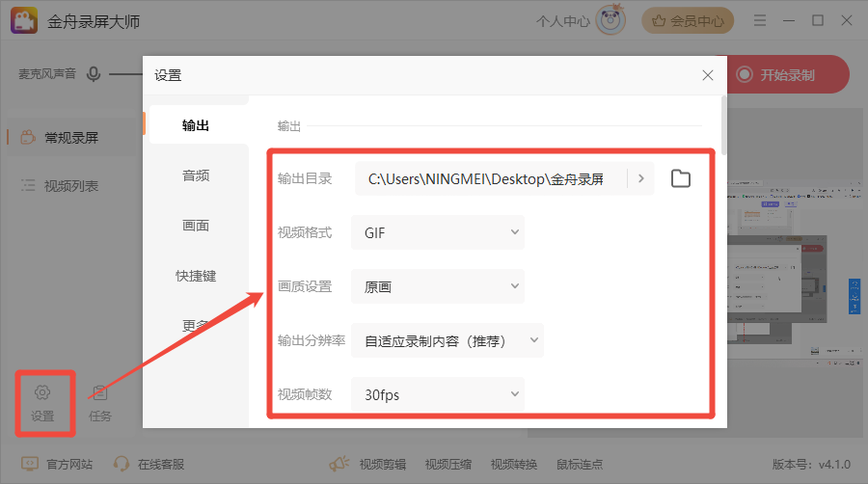Screen dimensions: 868x484
Task: Click the megaphone icon in bottom bar
Action: tap(339, 463)
